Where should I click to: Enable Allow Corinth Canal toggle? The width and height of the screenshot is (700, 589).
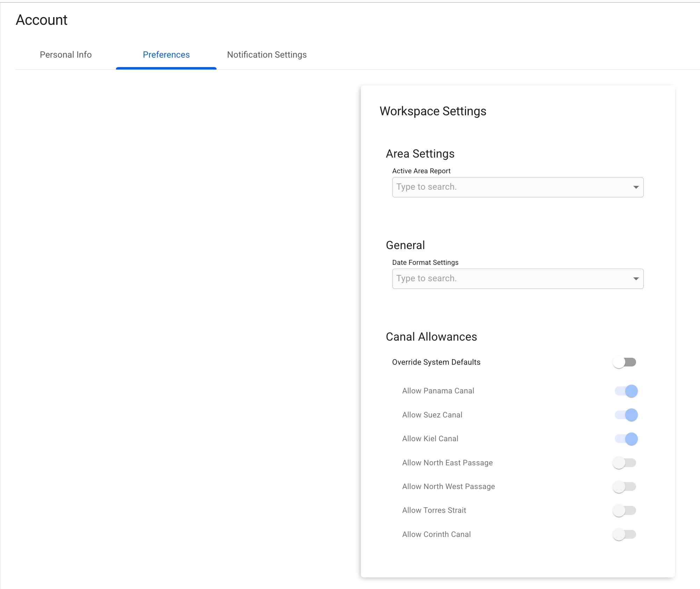(625, 535)
